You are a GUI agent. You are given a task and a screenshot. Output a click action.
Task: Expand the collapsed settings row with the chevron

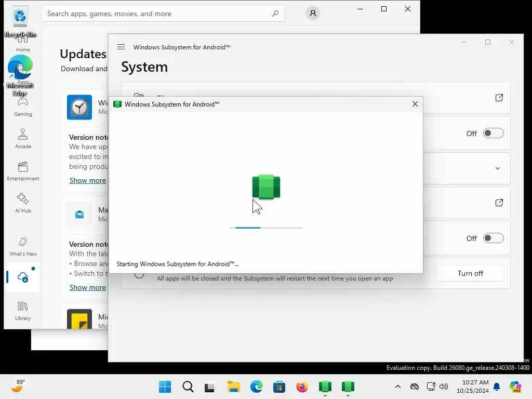tap(497, 168)
